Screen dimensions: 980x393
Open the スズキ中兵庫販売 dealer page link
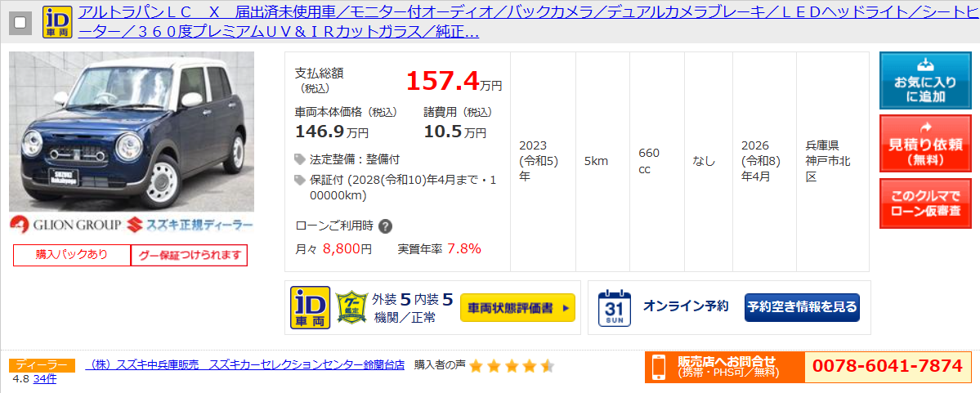pyautogui.click(x=245, y=365)
